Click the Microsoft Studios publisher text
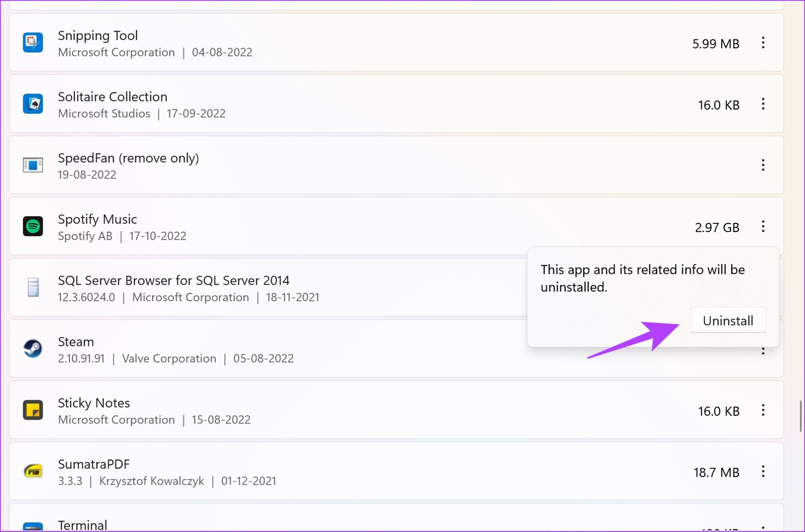 click(x=104, y=114)
